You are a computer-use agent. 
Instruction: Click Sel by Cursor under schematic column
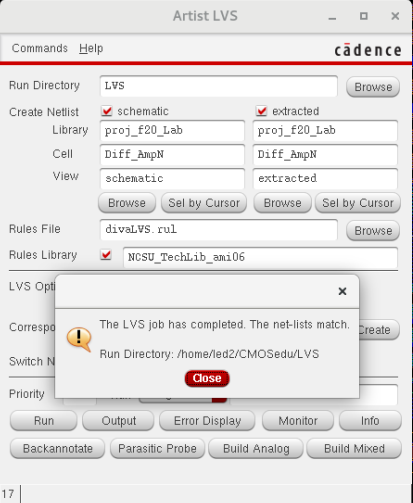204,203
